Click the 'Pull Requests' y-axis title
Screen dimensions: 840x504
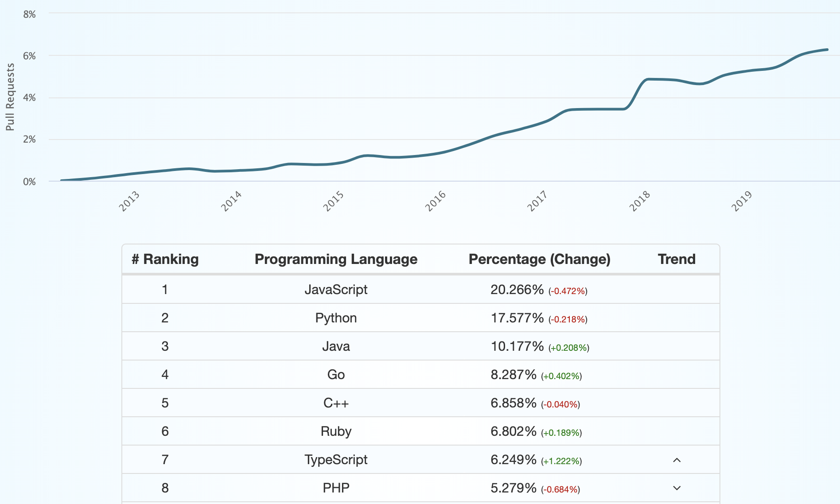tap(10, 97)
